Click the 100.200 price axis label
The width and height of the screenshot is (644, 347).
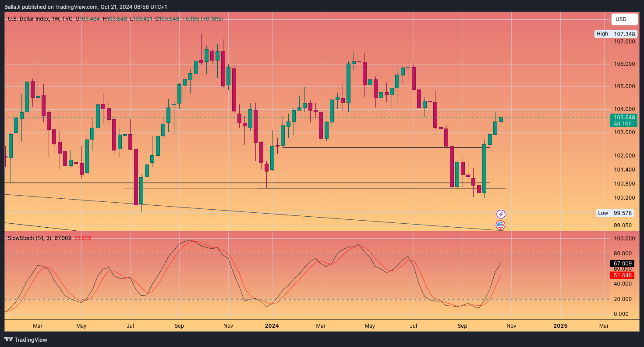point(624,197)
